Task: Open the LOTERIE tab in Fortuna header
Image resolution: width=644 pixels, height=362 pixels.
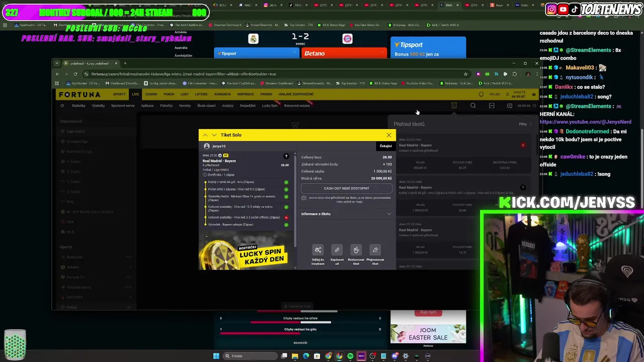Action: click(201, 94)
